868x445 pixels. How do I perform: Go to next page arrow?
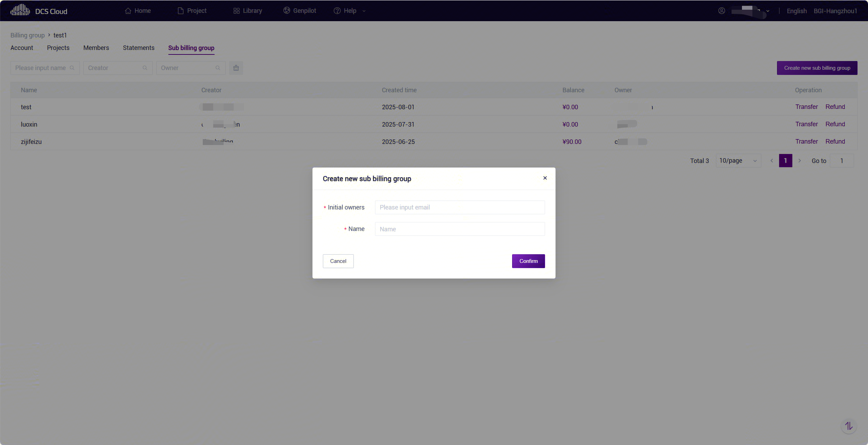(x=800, y=161)
